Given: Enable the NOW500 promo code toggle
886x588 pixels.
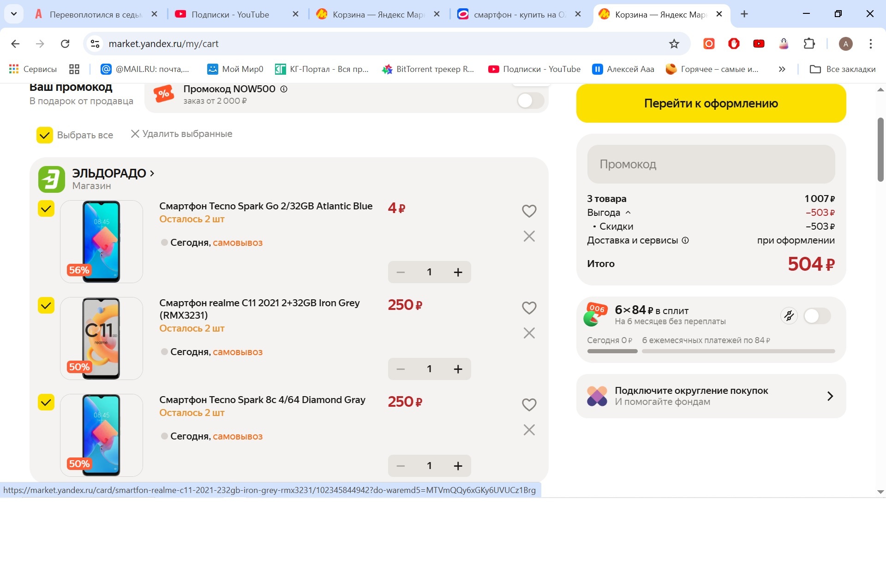Looking at the screenshot, I should [530, 101].
